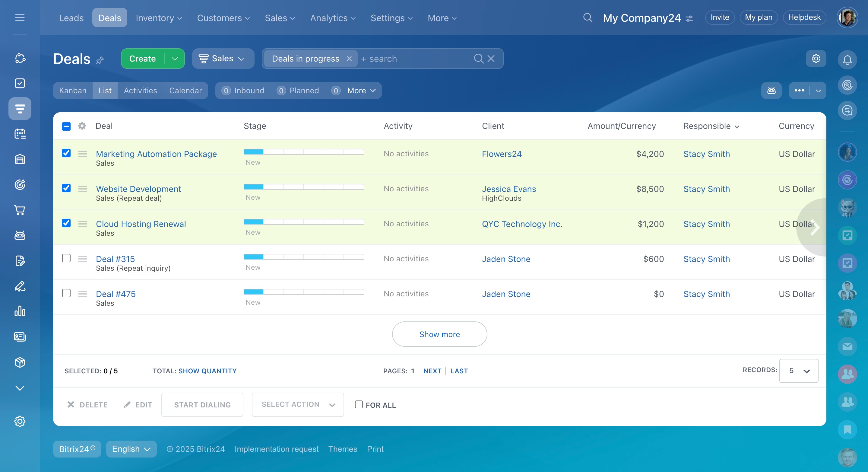Viewport: 868px width, 472px height.
Task: Click the CoPilot robot icon button above the table
Action: coord(771,90)
